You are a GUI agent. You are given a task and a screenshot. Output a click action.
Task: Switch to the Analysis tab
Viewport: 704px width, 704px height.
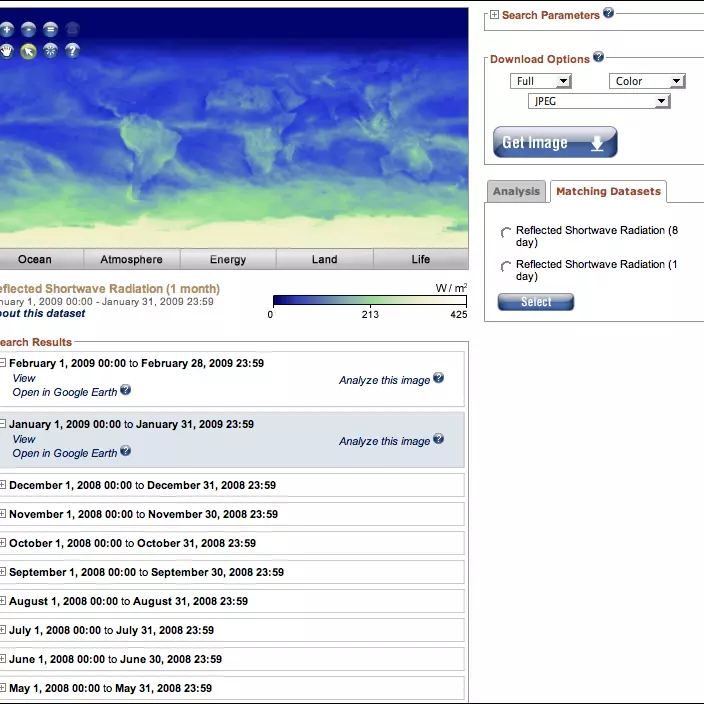(x=516, y=191)
